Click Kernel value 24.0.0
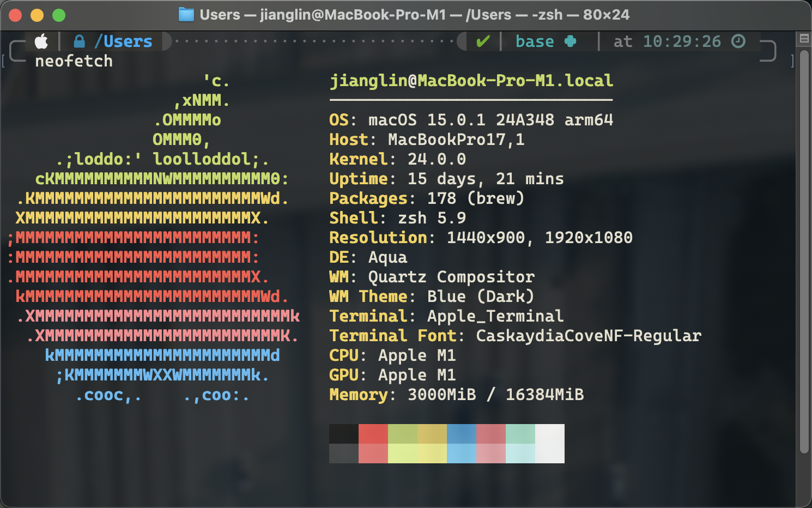 click(437, 159)
